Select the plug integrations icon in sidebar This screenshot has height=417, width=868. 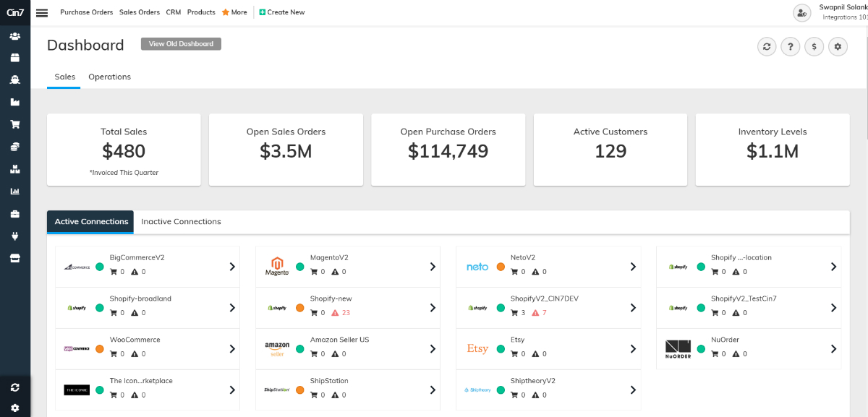(14, 235)
